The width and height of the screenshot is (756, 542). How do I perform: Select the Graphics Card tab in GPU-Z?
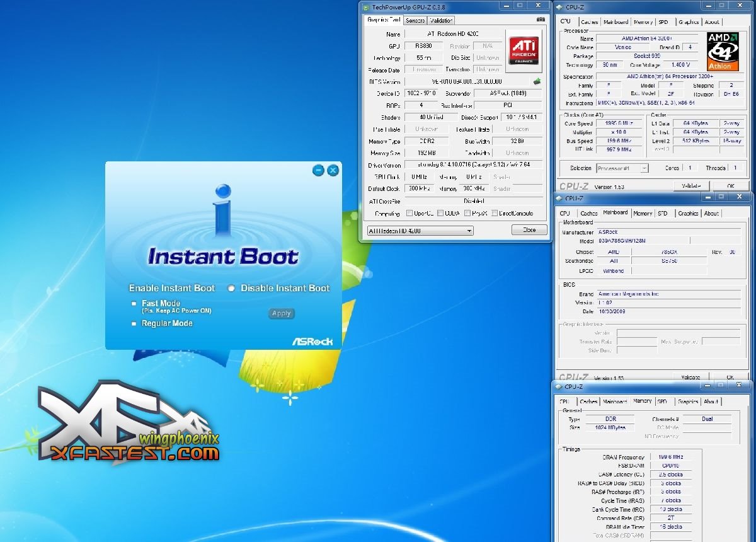(x=384, y=20)
